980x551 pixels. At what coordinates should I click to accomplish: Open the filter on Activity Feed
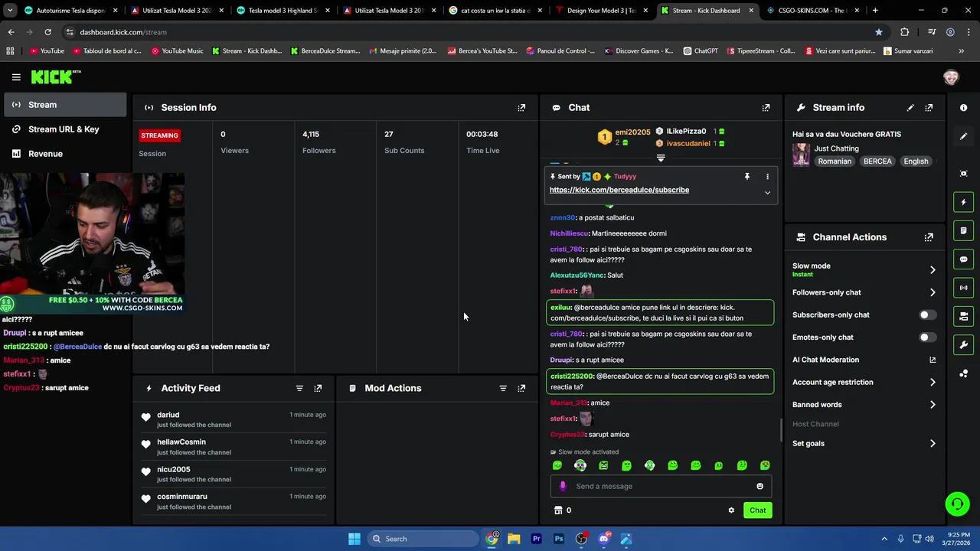pyautogui.click(x=299, y=388)
